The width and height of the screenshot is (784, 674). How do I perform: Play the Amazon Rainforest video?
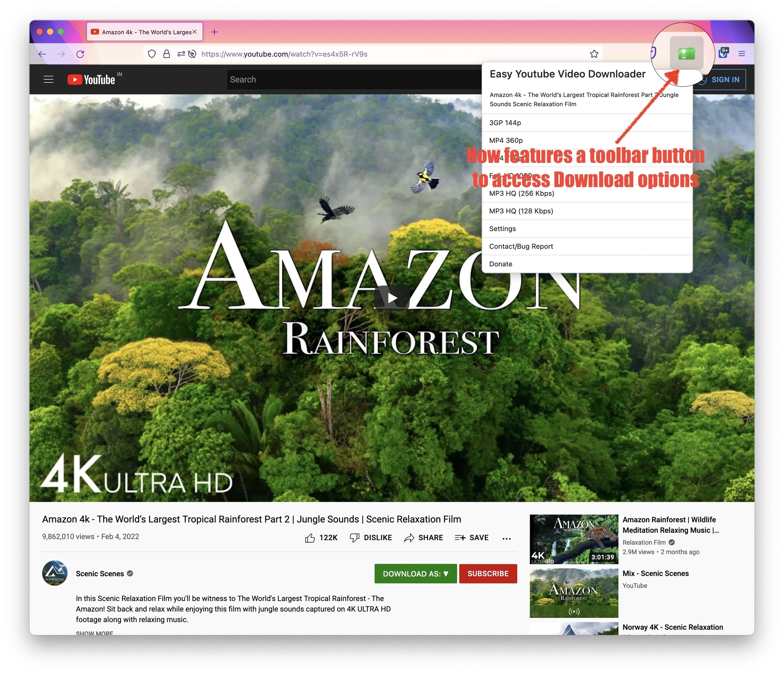coord(391,297)
